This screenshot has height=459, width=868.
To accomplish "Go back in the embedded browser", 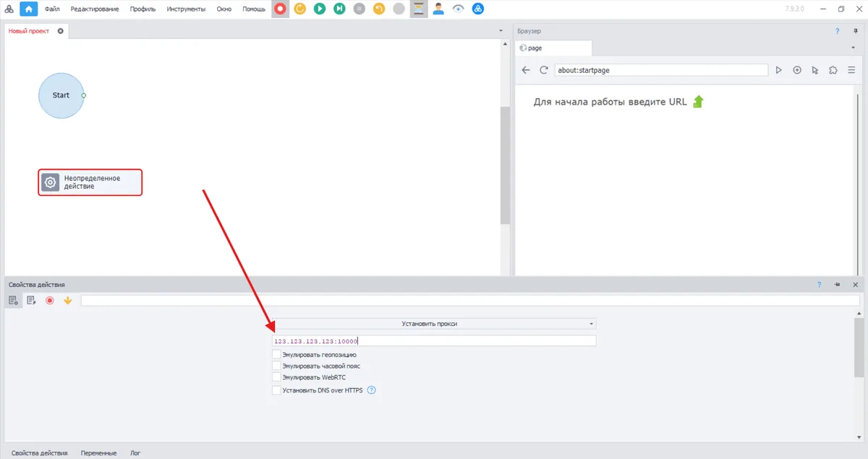I will [527, 70].
